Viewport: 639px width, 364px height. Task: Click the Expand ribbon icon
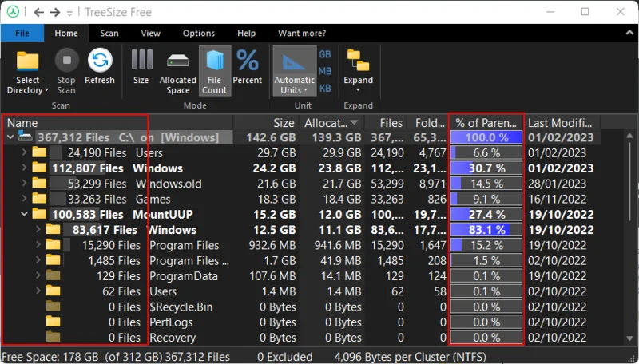(x=358, y=62)
